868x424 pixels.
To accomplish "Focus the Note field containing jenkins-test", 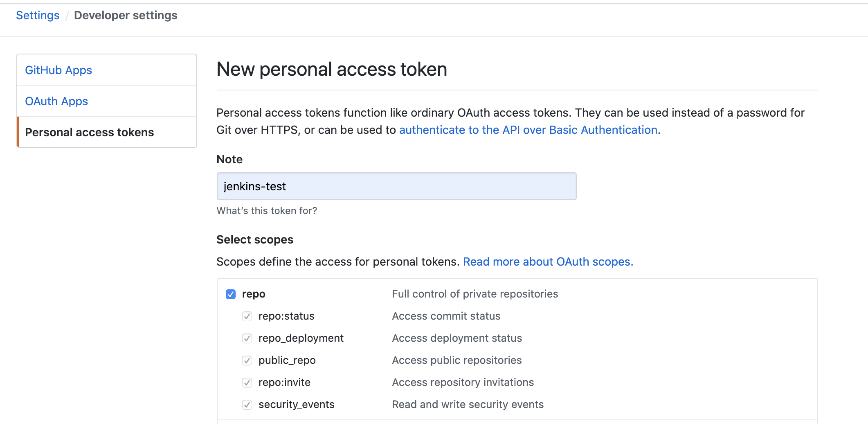I will click(x=396, y=187).
